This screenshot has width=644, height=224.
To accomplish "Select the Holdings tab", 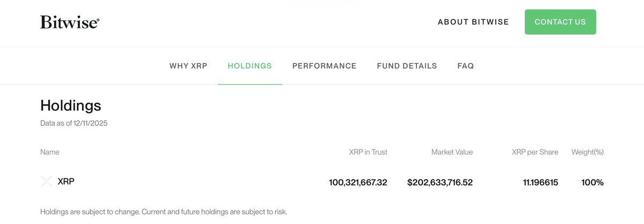I will (250, 66).
